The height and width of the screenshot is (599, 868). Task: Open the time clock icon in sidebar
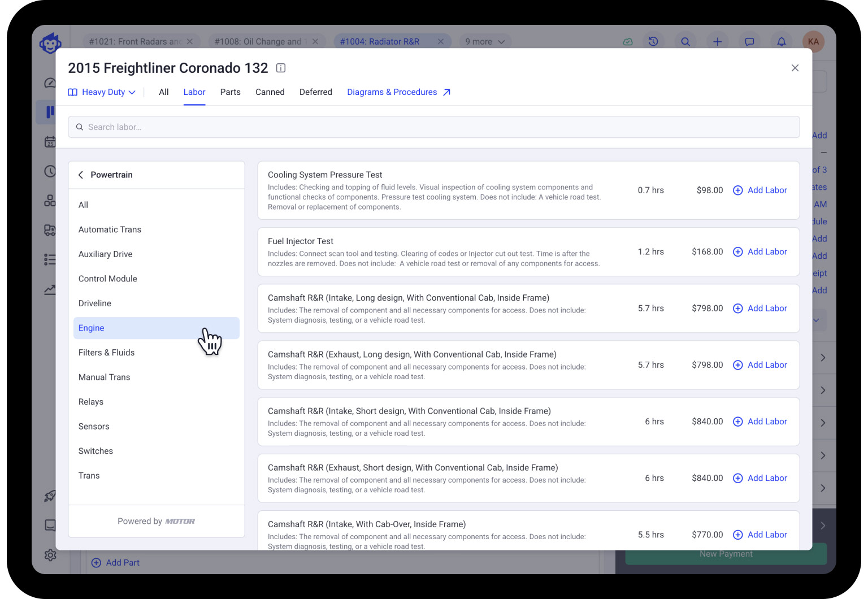coord(50,171)
